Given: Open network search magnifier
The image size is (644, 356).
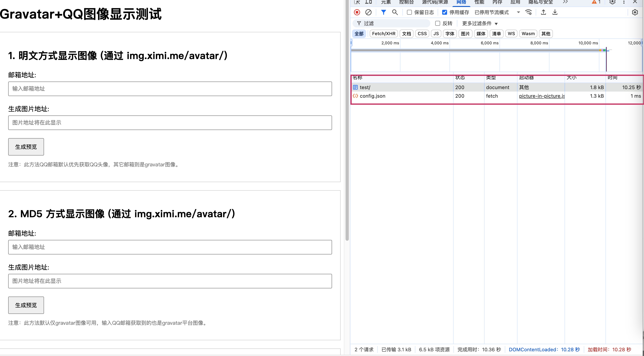Looking at the screenshot, I should 395,12.
